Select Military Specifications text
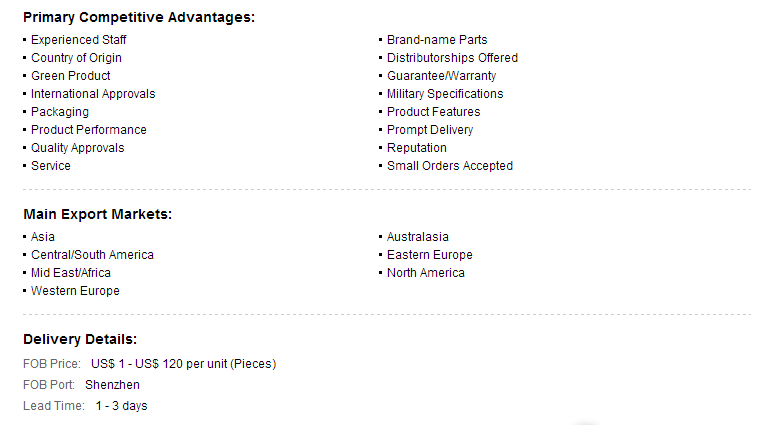 pos(445,94)
